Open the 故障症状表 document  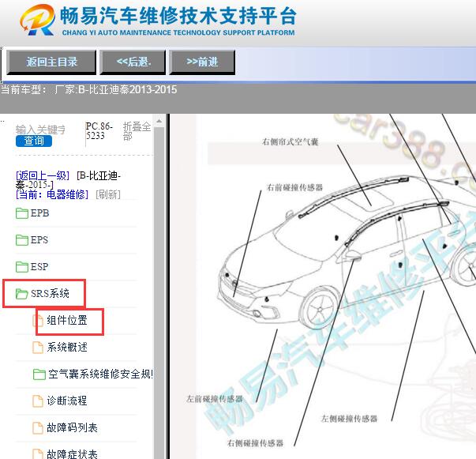pyautogui.click(x=73, y=453)
